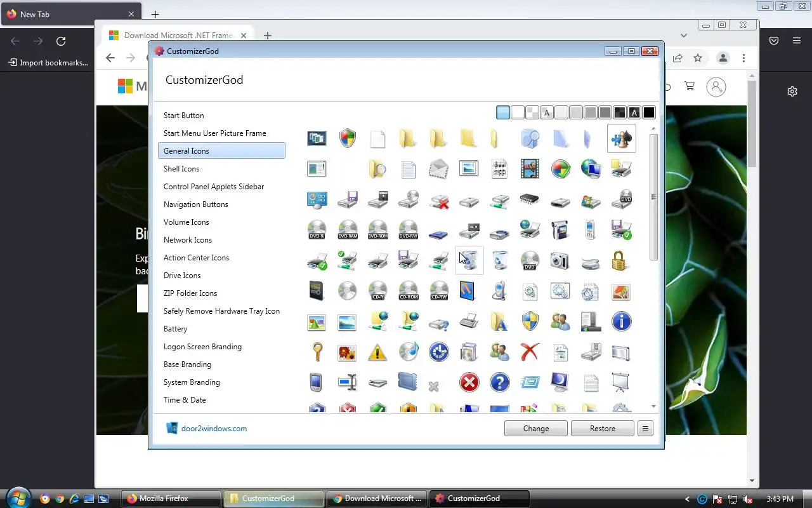Open Start Button category
The width and height of the screenshot is (812, 508).
click(x=221, y=116)
